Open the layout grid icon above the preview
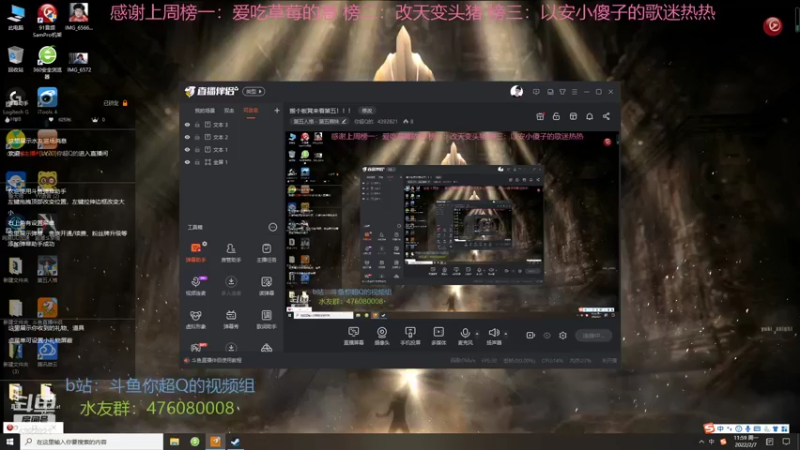Image resolution: width=800 pixels, height=450 pixels. (x=573, y=116)
